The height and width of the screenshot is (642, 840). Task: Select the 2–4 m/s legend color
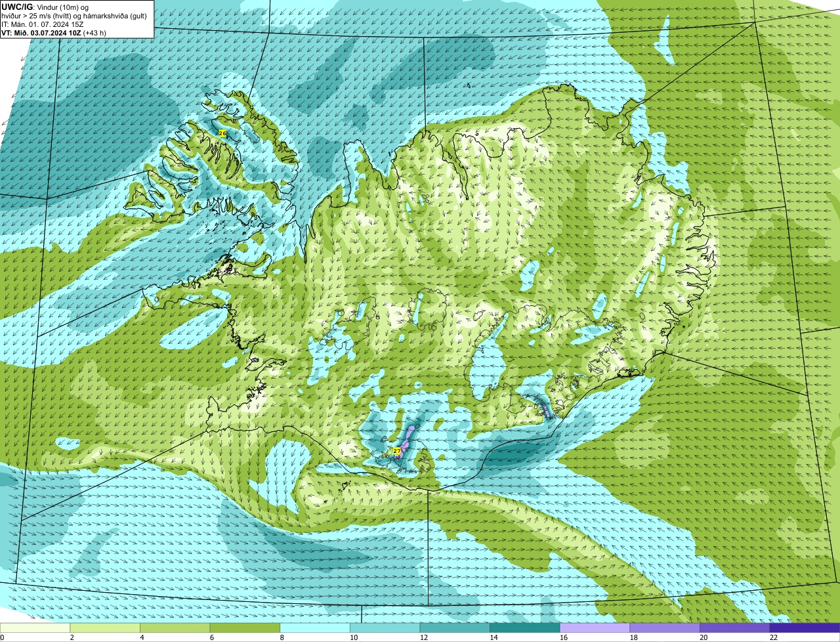point(105,628)
